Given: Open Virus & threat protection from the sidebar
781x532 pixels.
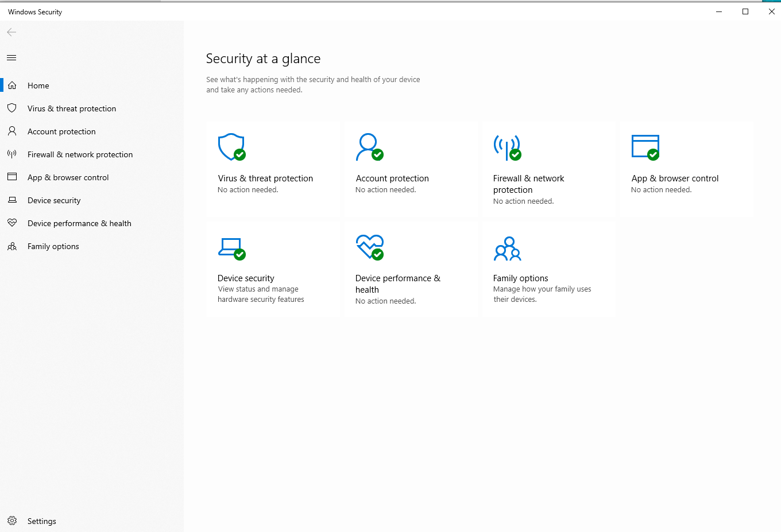Looking at the screenshot, I should (72, 108).
